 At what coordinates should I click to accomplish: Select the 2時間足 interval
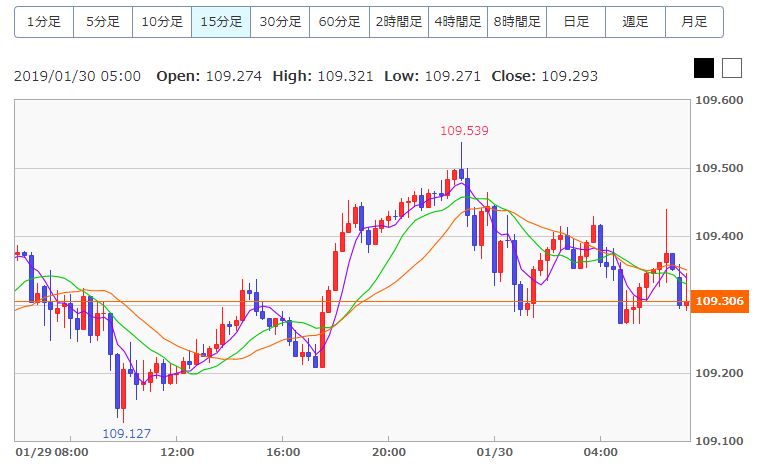point(398,21)
